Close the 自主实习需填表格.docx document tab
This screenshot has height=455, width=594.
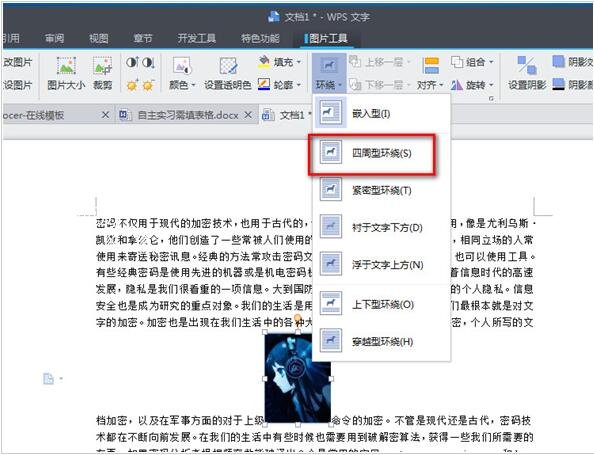248,114
